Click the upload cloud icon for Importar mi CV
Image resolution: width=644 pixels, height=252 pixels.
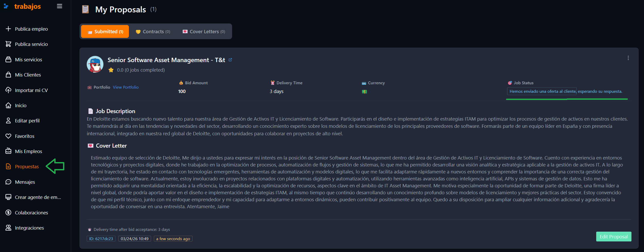[x=8, y=90]
